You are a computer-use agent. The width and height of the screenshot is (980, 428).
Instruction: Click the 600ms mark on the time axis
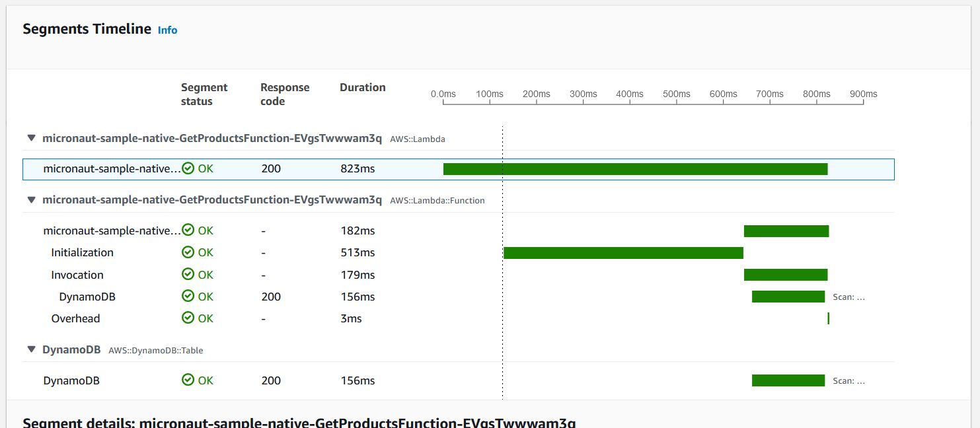(x=723, y=94)
